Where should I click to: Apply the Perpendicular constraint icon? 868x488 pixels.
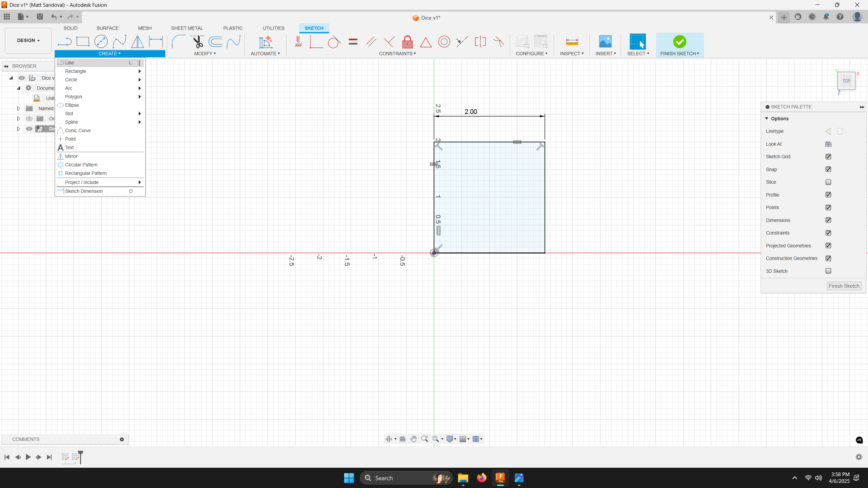click(x=389, y=42)
